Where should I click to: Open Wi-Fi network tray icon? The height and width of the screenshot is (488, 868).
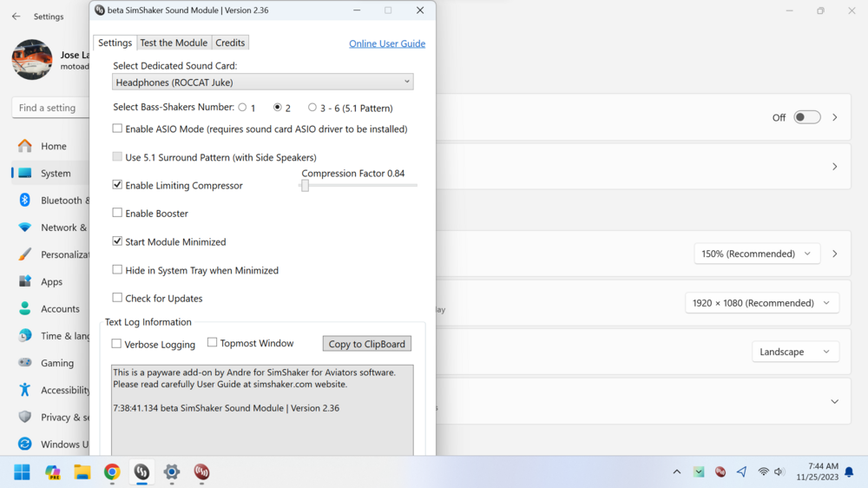click(x=763, y=472)
